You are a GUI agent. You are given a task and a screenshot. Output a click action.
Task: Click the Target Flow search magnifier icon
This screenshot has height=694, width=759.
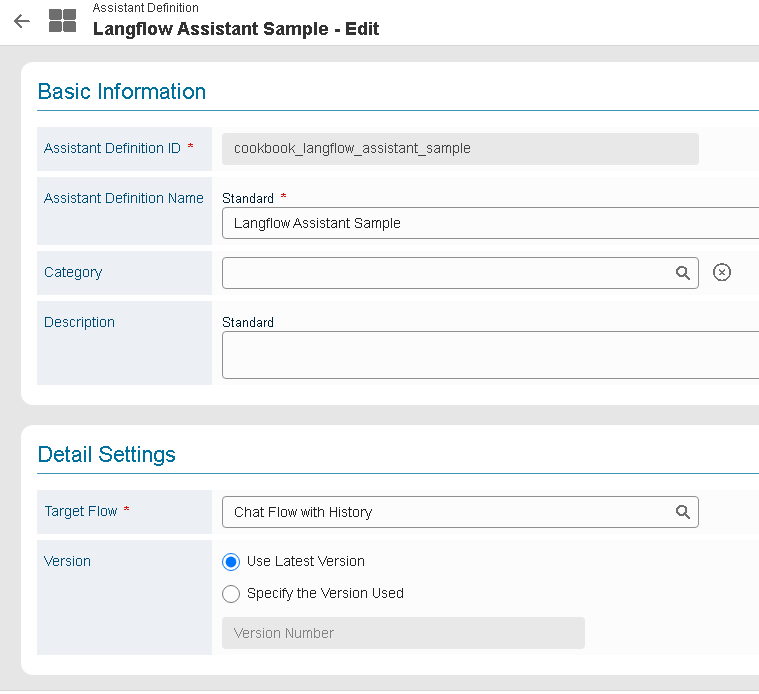pyautogui.click(x=682, y=512)
